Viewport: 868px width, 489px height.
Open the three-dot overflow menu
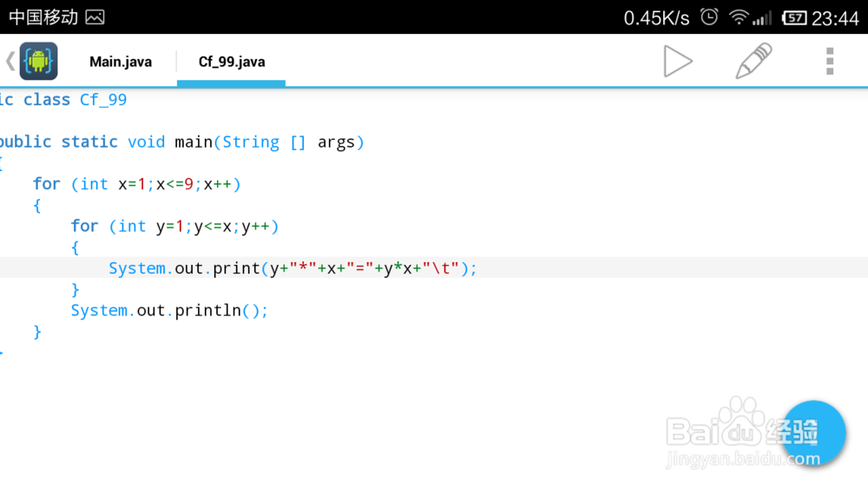click(830, 62)
